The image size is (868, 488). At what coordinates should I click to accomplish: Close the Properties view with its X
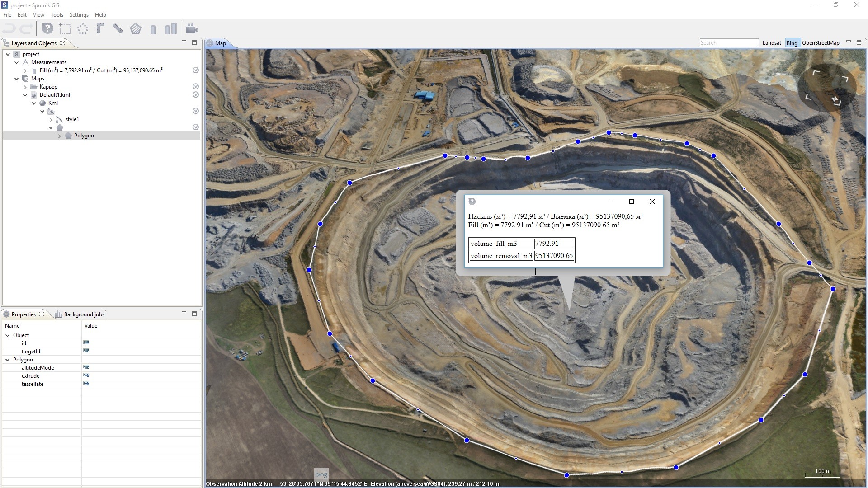point(42,314)
